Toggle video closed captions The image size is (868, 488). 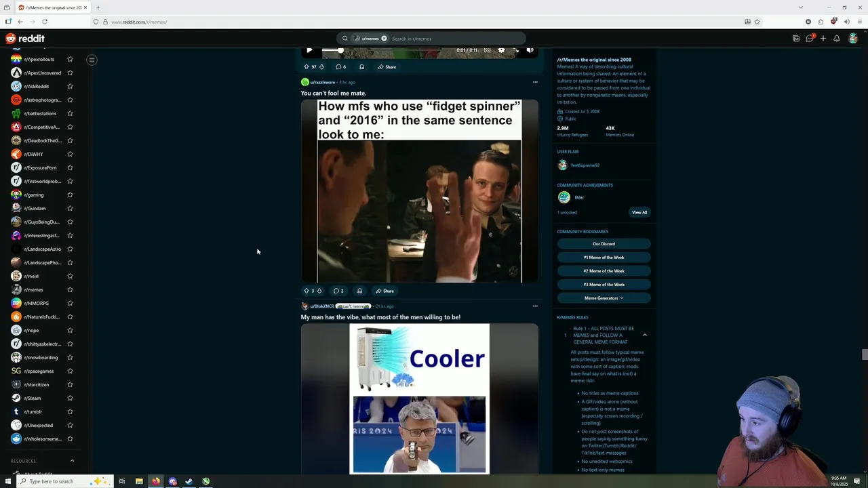[487, 50]
